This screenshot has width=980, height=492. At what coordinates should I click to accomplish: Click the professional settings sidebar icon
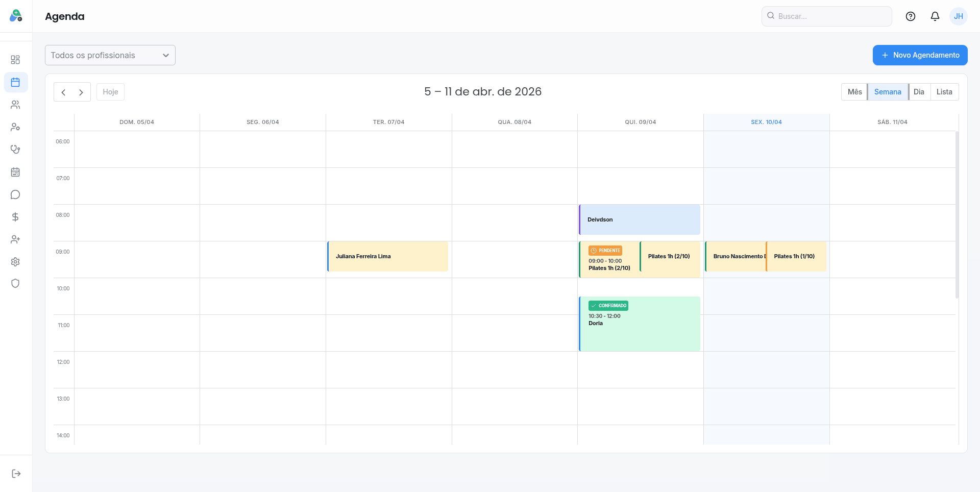click(x=15, y=127)
